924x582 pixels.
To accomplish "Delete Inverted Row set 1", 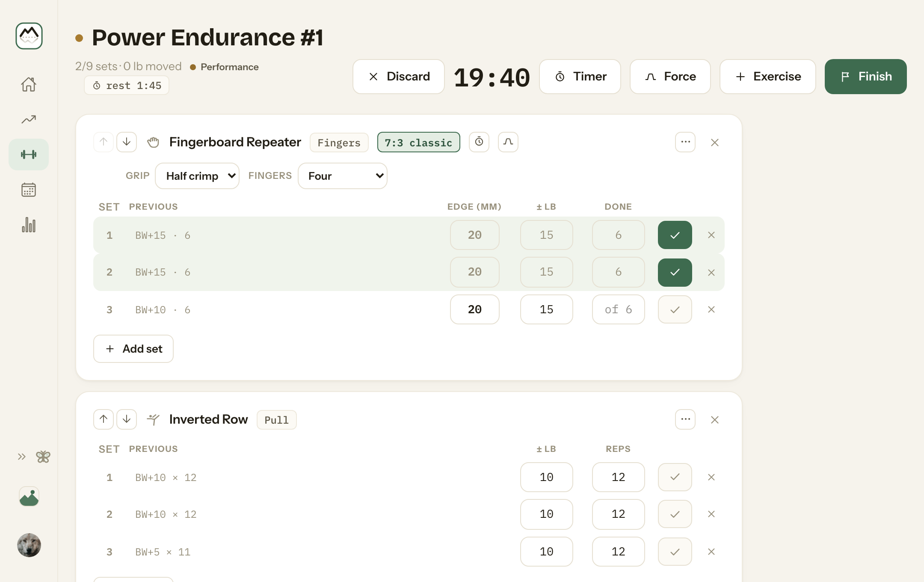I will pyautogui.click(x=711, y=477).
